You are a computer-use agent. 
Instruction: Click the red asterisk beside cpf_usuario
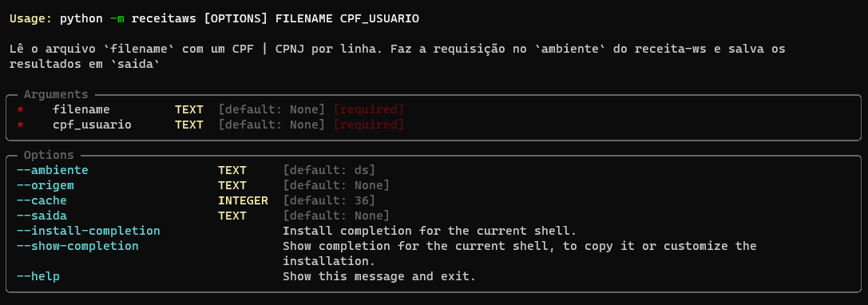pos(20,125)
